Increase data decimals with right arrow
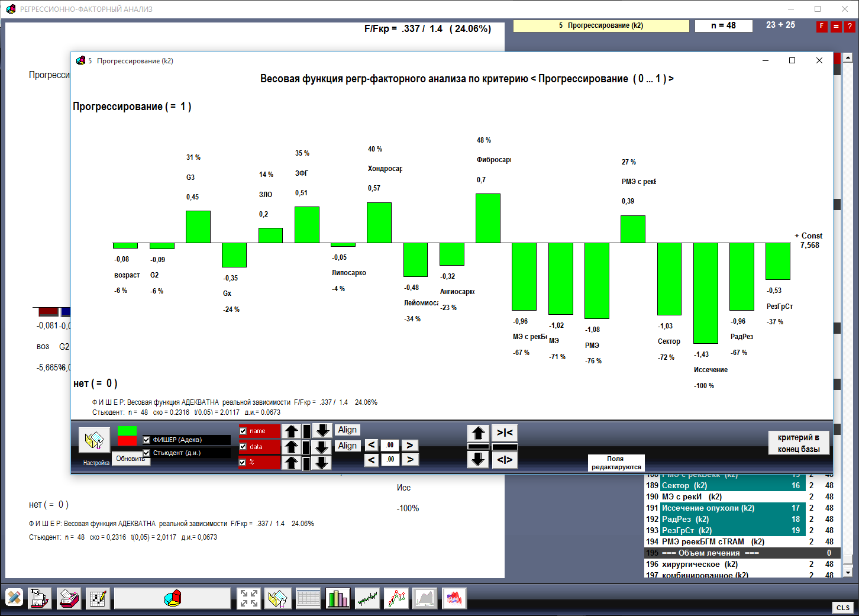The width and height of the screenshot is (859, 616). pos(409,445)
